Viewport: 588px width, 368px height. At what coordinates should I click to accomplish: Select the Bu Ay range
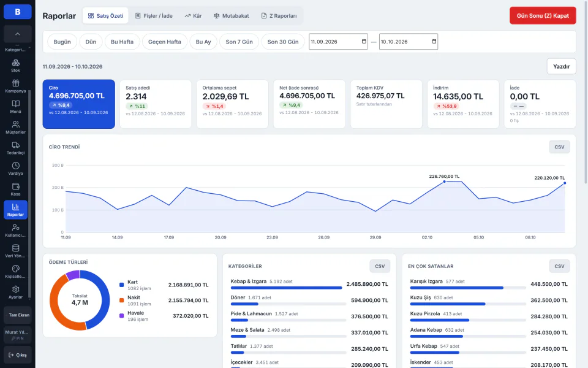tap(203, 42)
